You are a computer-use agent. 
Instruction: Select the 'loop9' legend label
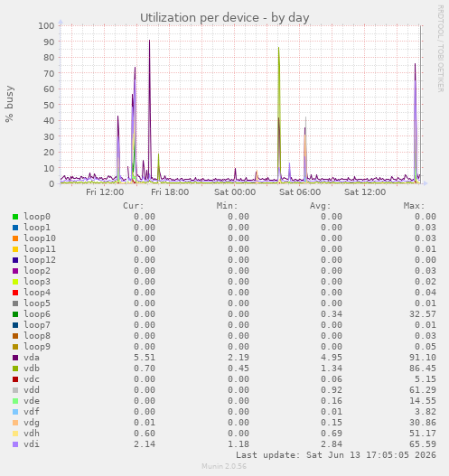(x=37, y=347)
